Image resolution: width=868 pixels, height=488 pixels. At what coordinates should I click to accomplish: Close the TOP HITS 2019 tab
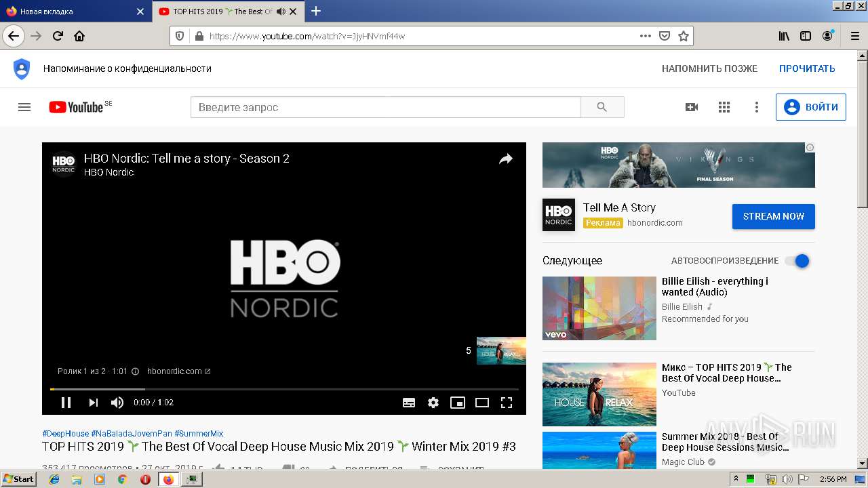[x=294, y=12]
